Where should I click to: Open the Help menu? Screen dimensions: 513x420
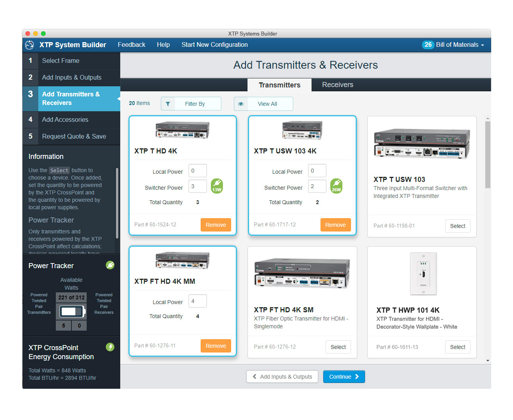[x=163, y=45]
